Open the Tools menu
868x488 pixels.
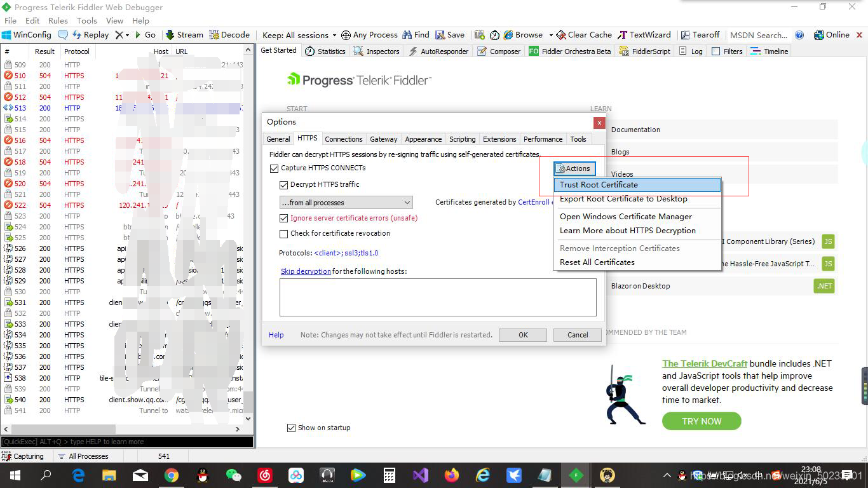pos(87,20)
